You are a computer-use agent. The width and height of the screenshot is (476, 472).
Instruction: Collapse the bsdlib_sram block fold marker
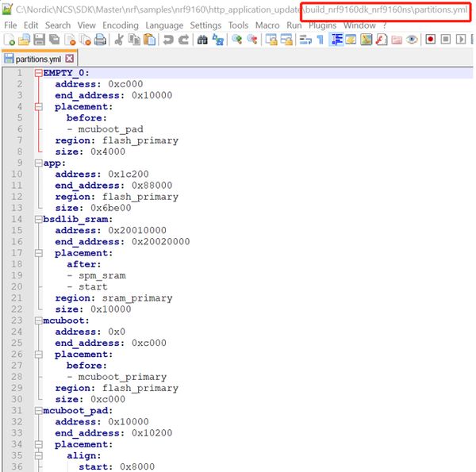tap(39, 219)
